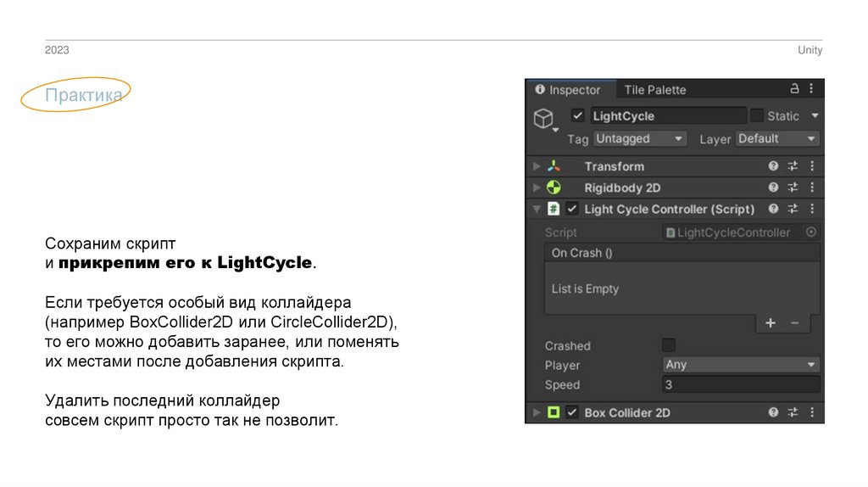
Task: Open Box Collider 2D help icon
Action: click(x=773, y=412)
